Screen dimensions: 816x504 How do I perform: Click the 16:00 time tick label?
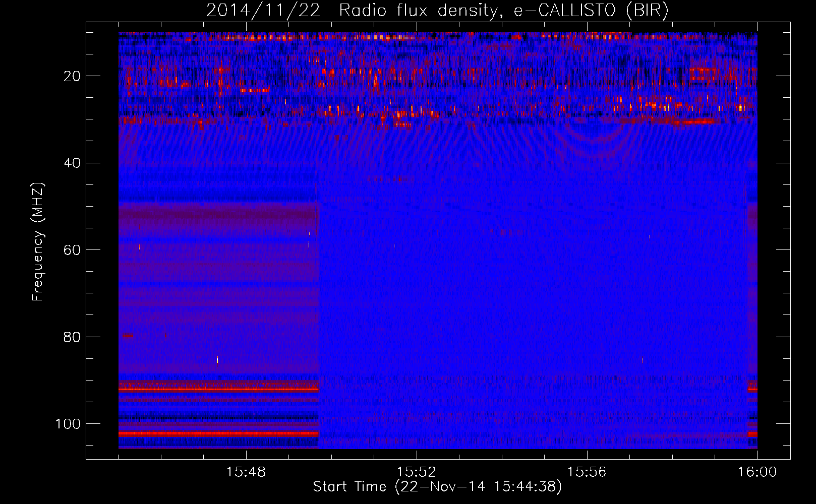pyautogui.click(x=757, y=472)
